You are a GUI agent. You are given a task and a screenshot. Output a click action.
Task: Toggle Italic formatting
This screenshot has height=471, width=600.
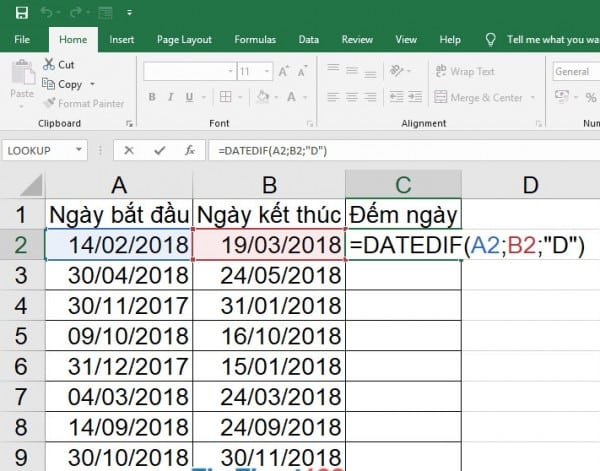tap(171, 97)
